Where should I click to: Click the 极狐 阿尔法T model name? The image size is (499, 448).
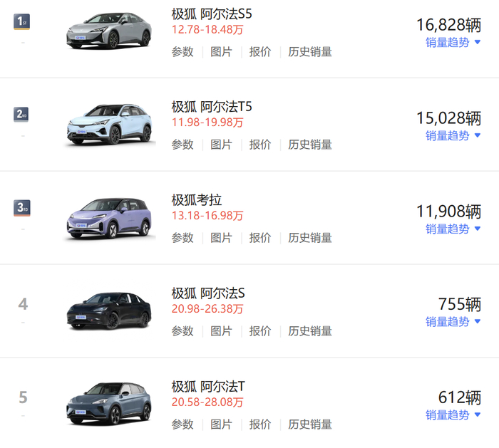pyautogui.click(x=208, y=386)
